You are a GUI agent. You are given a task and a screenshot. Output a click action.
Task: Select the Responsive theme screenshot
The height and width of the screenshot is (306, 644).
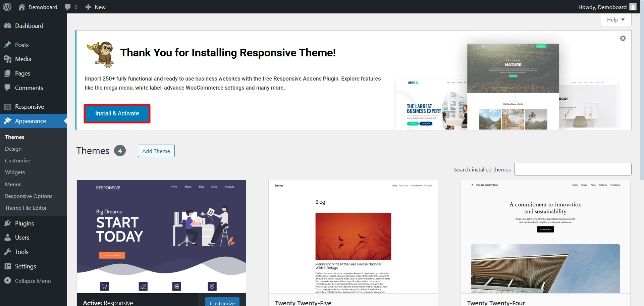pyautogui.click(x=161, y=237)
